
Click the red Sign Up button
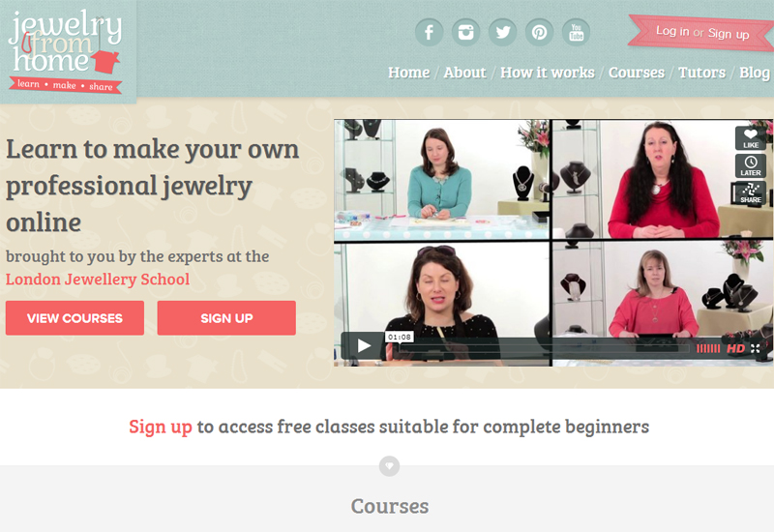pos(226,318)
